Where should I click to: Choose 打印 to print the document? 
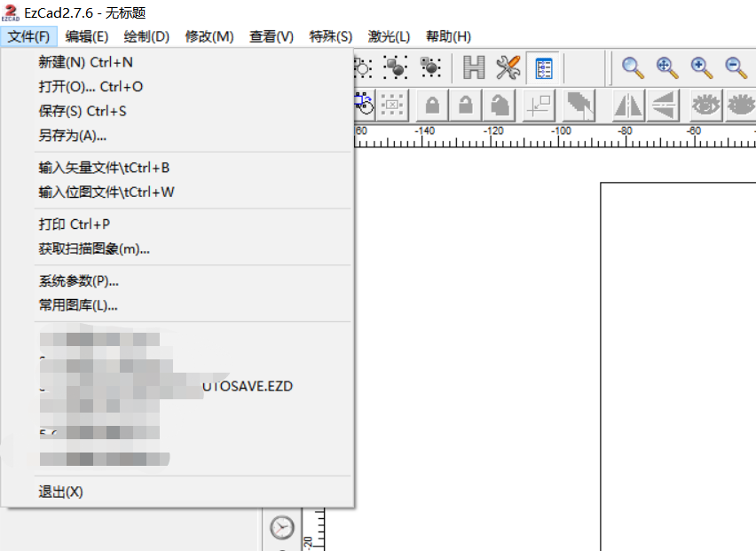point(177,224)
